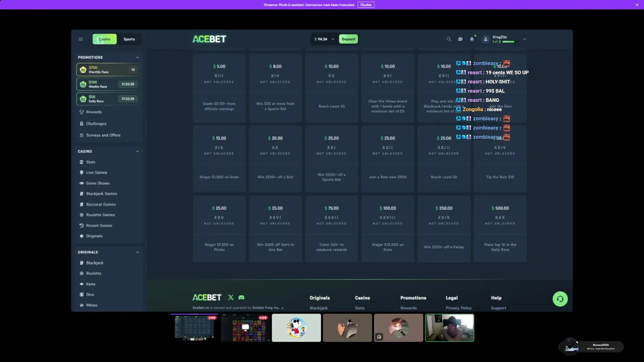
Task: Select the second LIVE stream thumbnail
Action: tap(245, 328)
